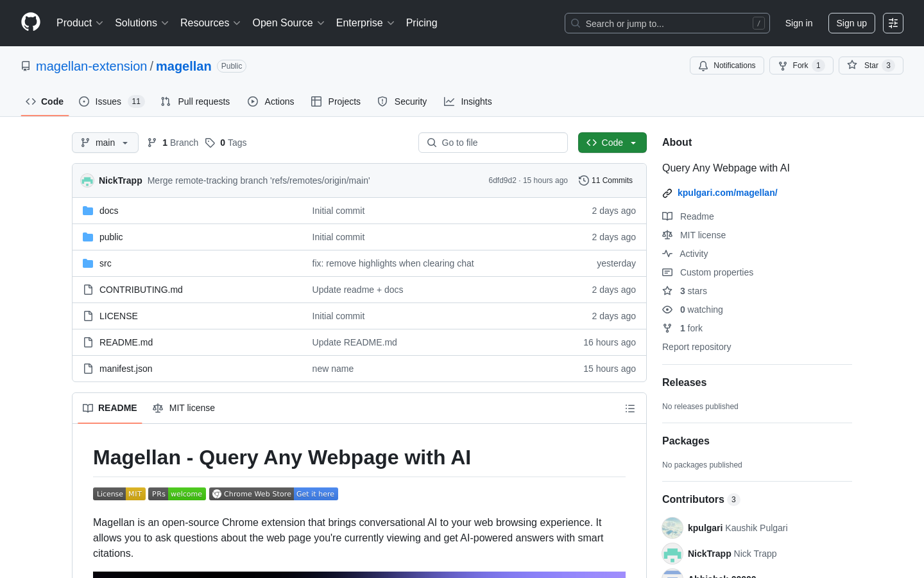Open the docs folder
Image resolution: width=924 pixels, height=578 pixels.
[108, 211]
